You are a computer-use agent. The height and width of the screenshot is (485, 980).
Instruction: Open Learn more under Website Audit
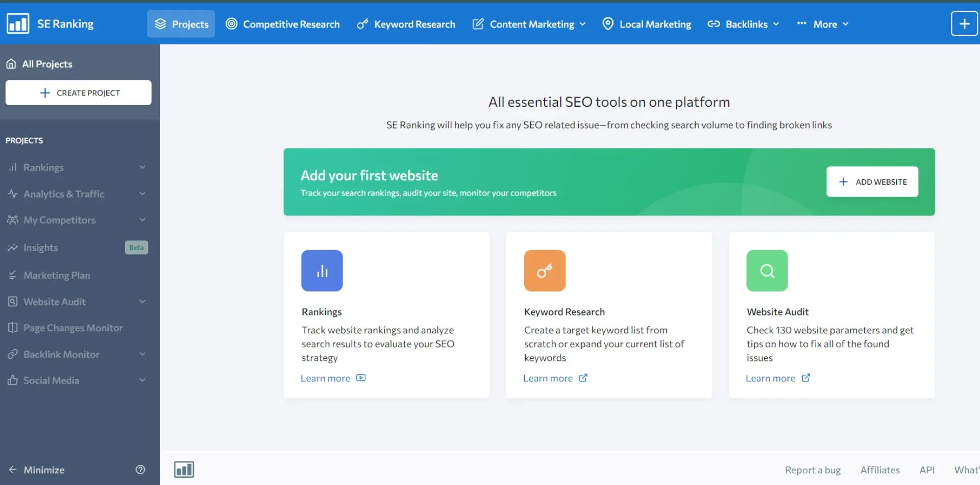pos(770,378)
